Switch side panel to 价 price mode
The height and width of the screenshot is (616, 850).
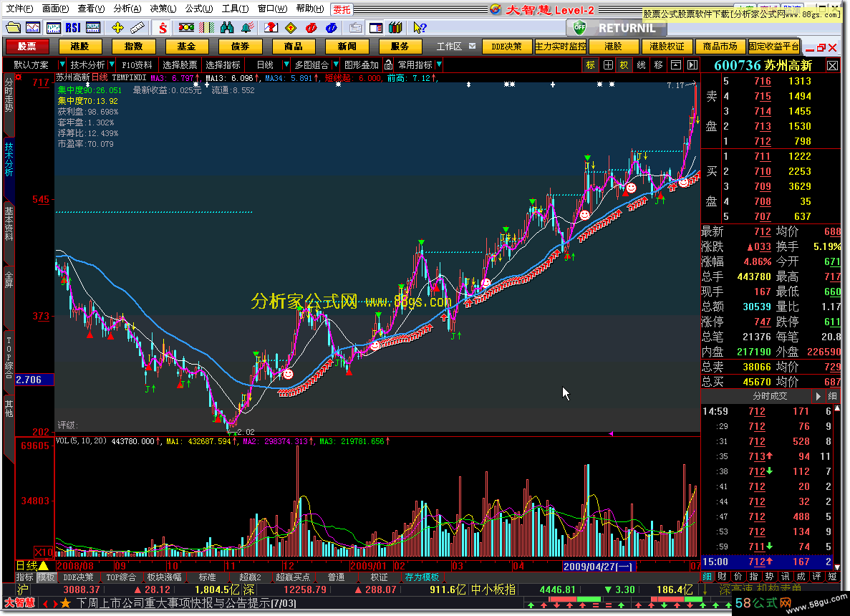point(738,577)
